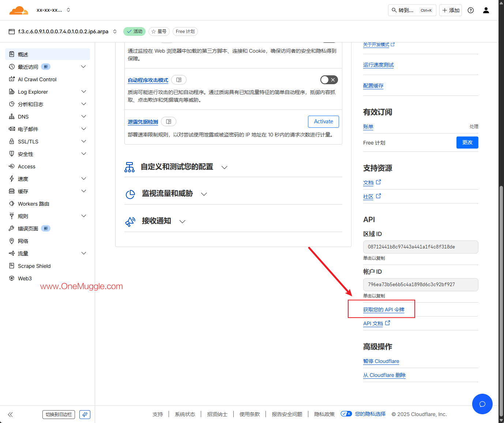Expand the 流量 sidebar menu

point(84,253)
